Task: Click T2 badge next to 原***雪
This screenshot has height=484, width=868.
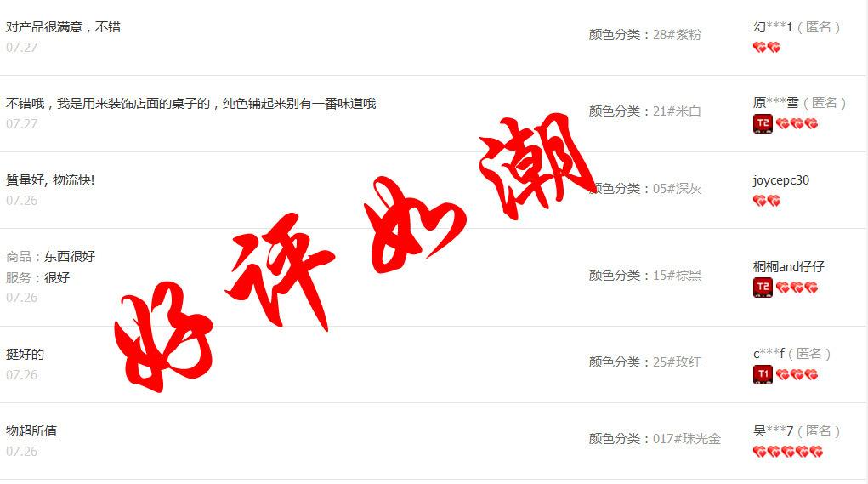Action: [x=763, y=123]
